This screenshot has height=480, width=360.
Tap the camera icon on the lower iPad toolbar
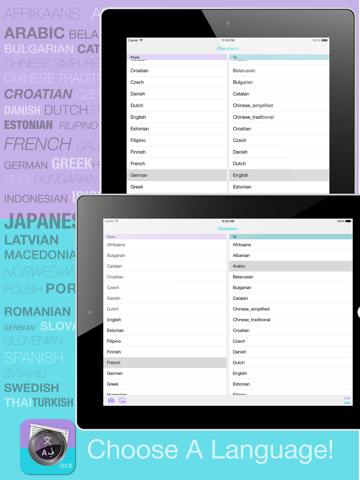click(x=111, y=400)
